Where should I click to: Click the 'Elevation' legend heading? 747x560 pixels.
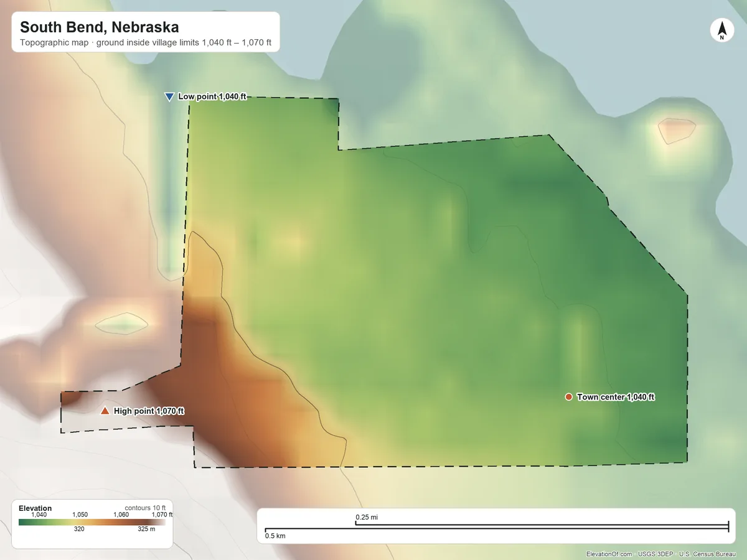(35, 508)
